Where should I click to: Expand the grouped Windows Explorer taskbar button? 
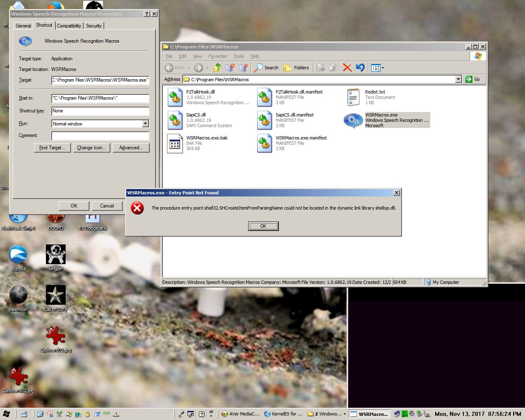pos(327,414)
